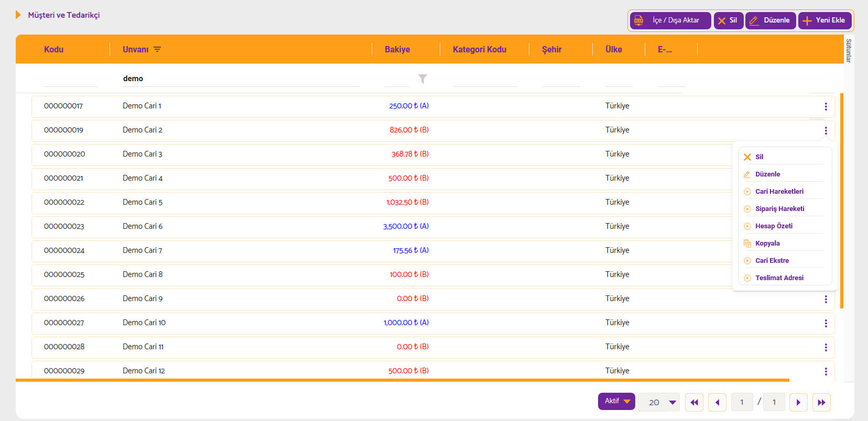Select the row with code 000000017
The image size is (868, 421).
pyautogui.click(x=433, y=106)
